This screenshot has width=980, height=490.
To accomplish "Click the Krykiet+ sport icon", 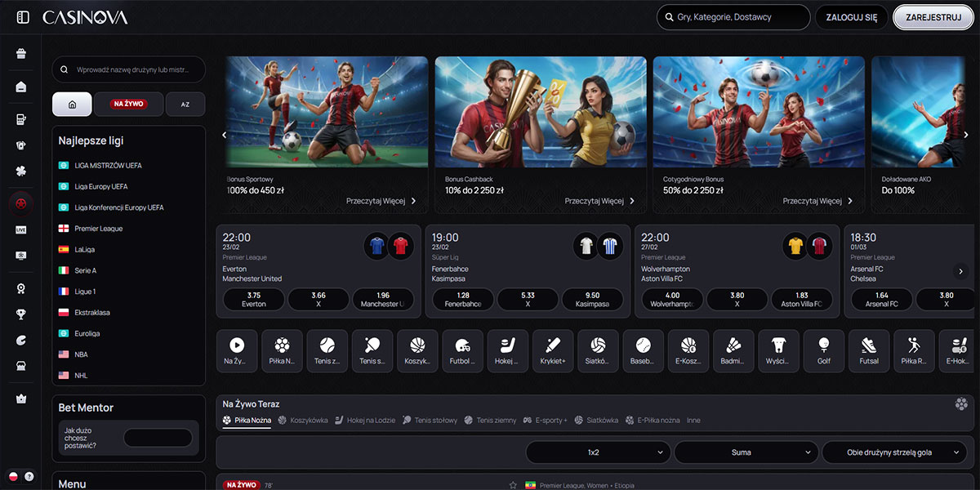I will (553, 351).
